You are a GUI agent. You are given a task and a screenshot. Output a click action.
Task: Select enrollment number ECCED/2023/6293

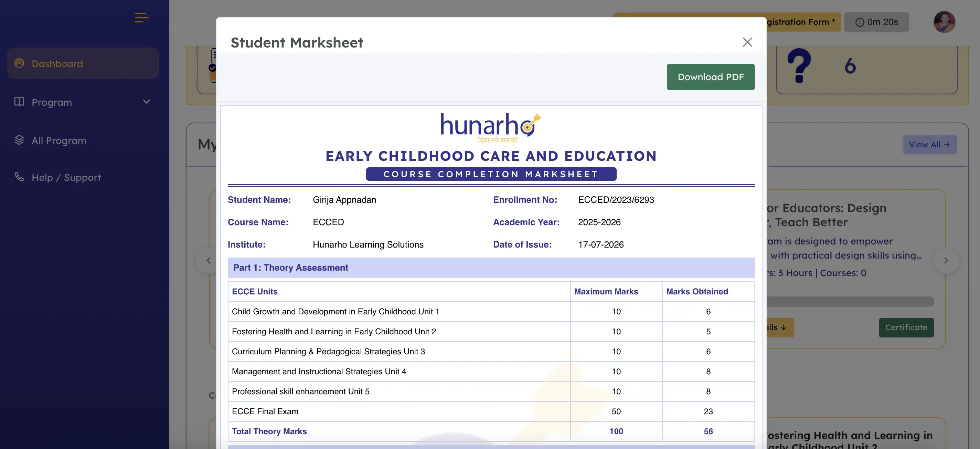[616, 200]
